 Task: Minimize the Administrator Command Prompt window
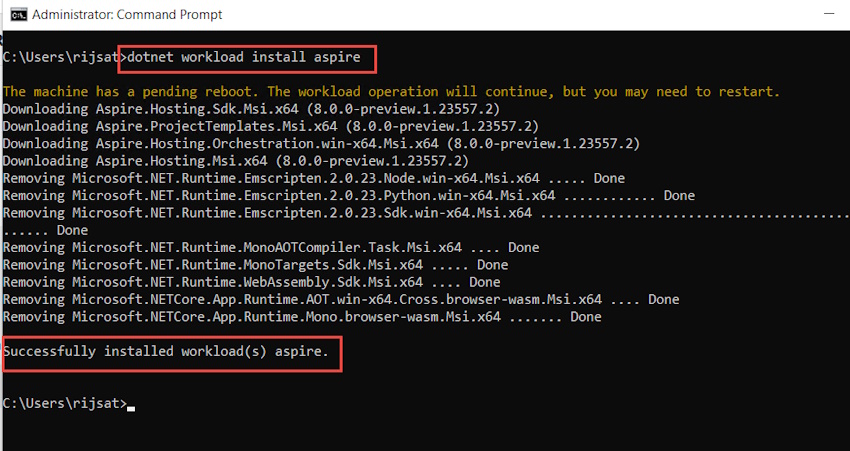coord(829,14)
